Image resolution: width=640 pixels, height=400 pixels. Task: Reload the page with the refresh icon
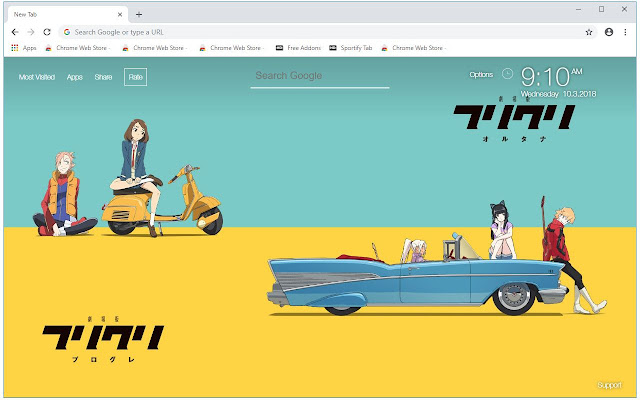point(47,32)
